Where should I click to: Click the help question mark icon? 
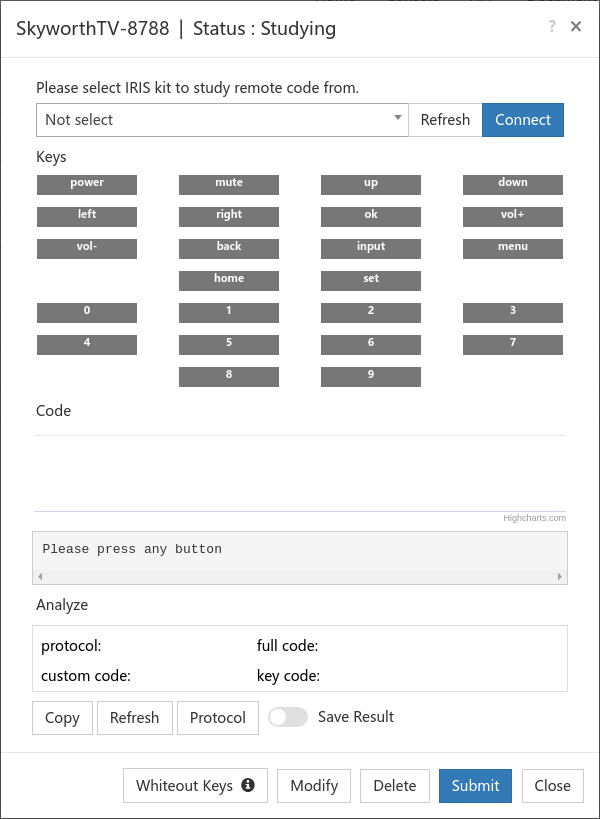(x=551, y=27)
